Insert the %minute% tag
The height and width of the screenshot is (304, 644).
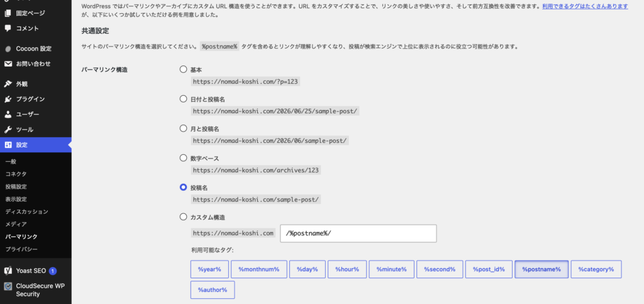[391, 269]
